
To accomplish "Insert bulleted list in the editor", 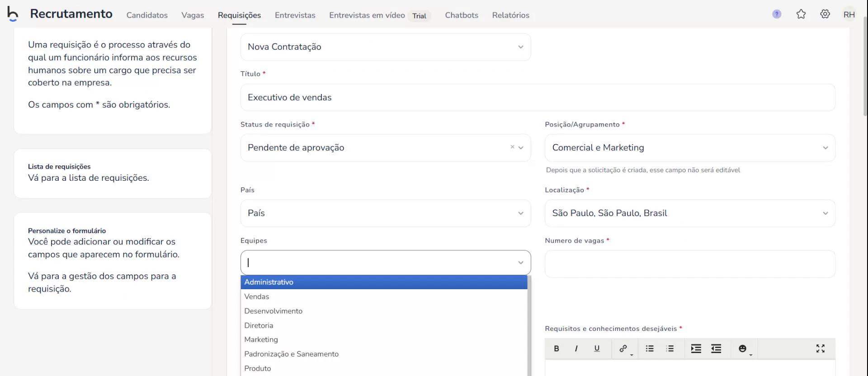I will coord(650,348).
